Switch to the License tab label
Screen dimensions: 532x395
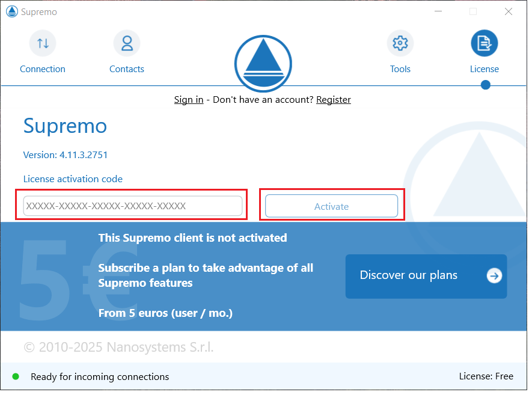pos(485,69)
